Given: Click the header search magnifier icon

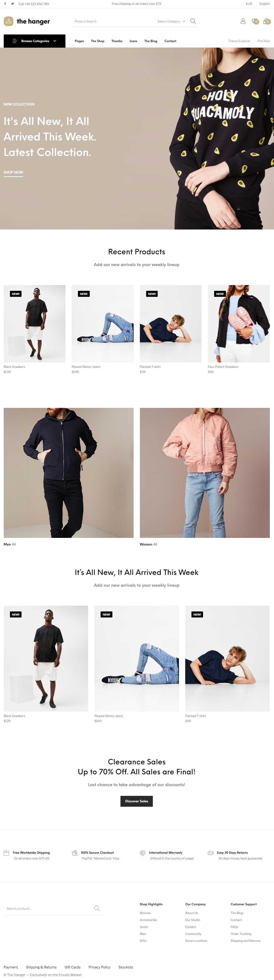Looking at the screenshot, I should 193,21.
